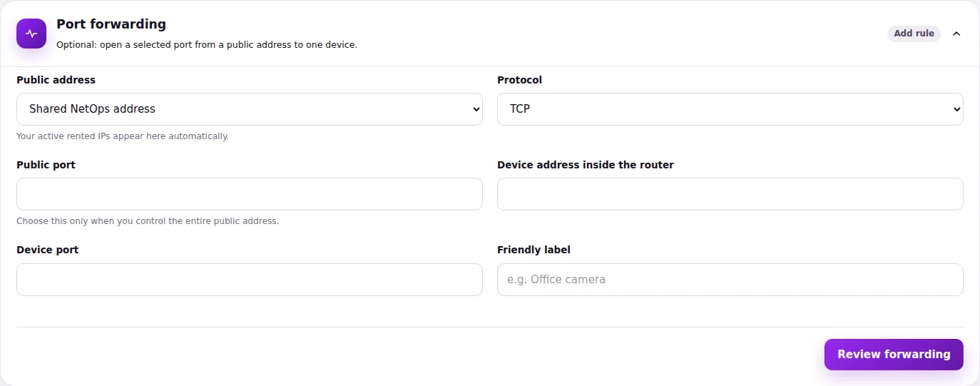This screenshot has height=386, width=980.
Task: Focus the Public port input field
Action: (x=250, y=194)
